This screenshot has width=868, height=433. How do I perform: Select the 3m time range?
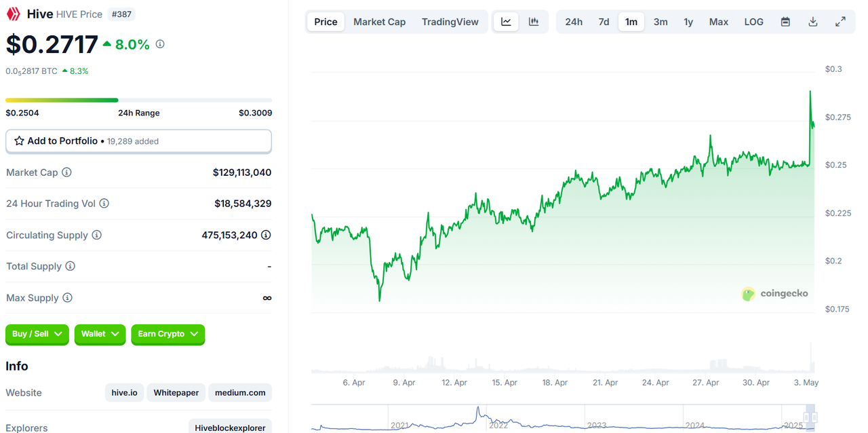(660, 22)
